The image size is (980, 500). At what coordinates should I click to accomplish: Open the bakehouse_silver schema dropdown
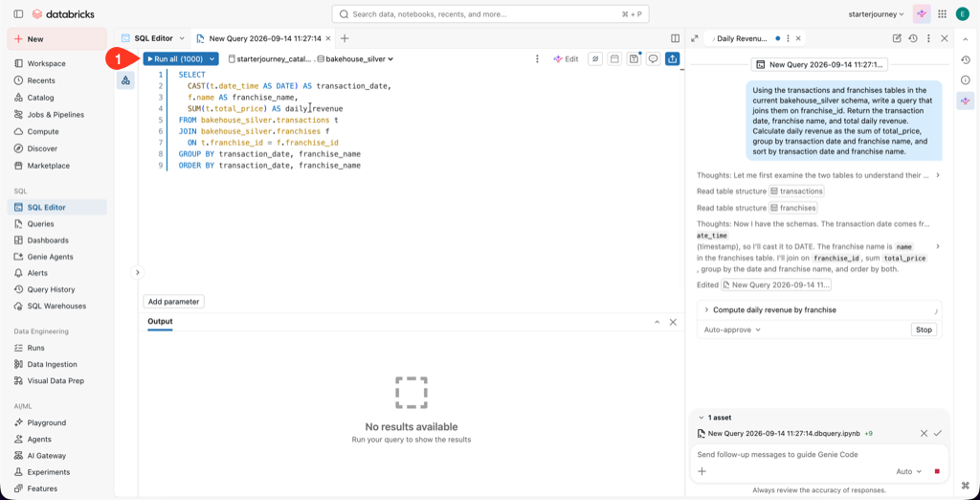(356, 58)
